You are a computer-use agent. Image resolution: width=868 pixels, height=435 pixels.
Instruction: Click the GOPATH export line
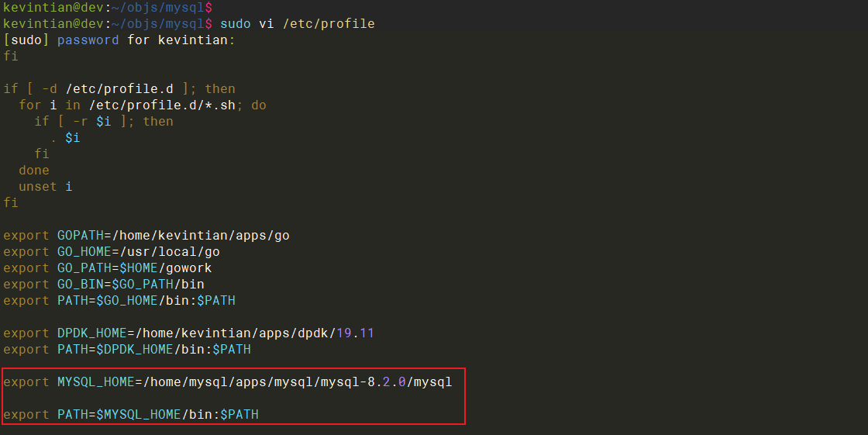146,236
